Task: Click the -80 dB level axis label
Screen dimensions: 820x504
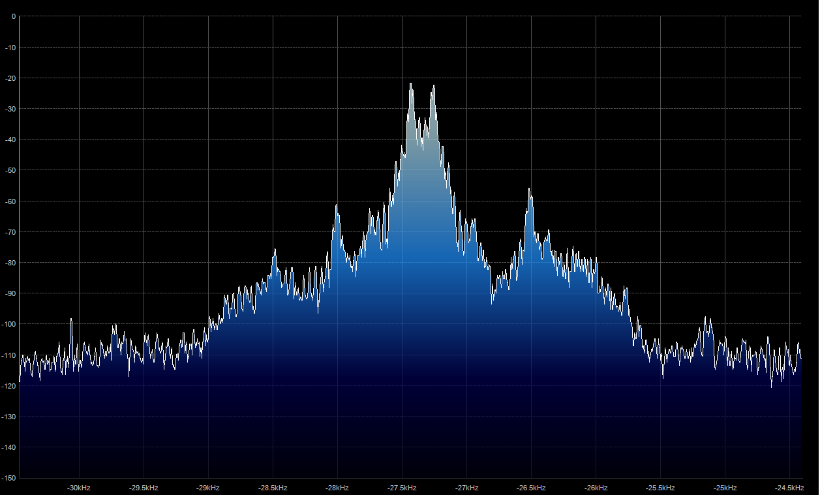Action: tap(10, 262)
